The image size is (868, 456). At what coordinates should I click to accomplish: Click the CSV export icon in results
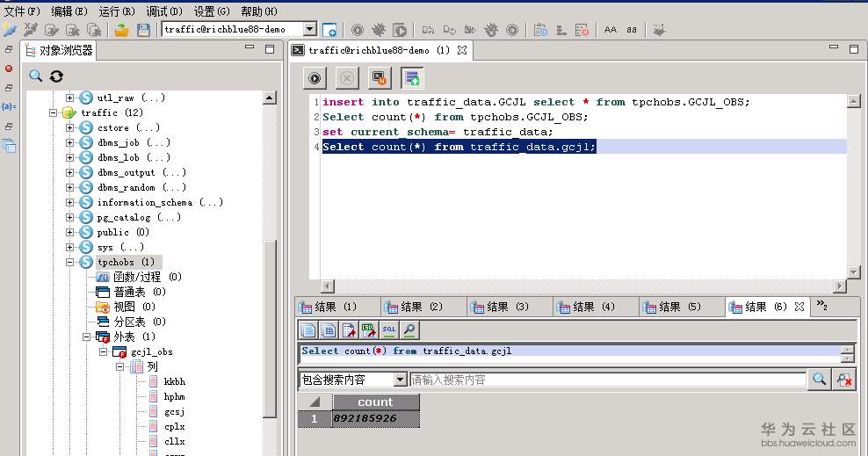[368, 329]
